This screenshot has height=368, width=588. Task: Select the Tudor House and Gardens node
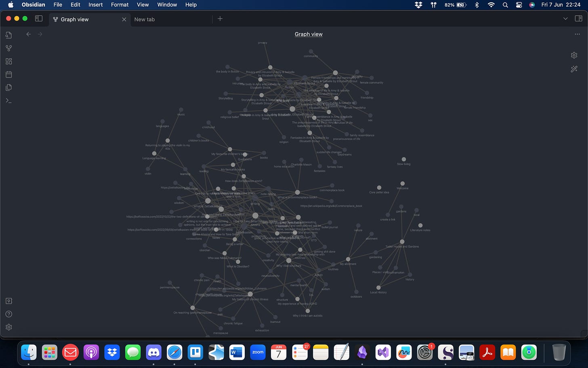click(402, 241)
